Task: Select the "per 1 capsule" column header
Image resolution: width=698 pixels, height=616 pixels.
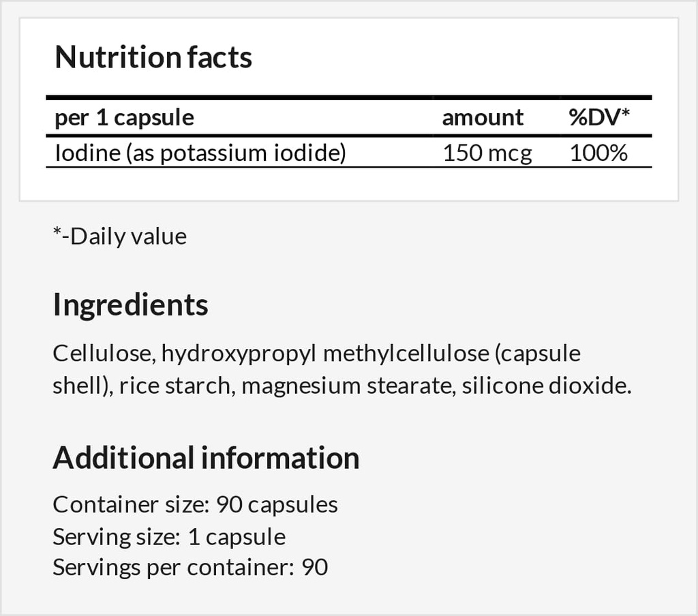Action: click(124, 118)
